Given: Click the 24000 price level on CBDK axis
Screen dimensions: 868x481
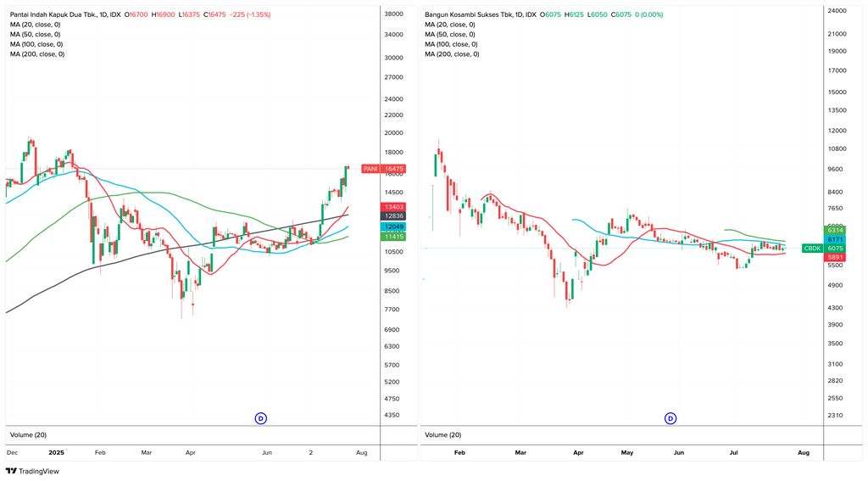Looking at the screenshot, I should (x=837, y=10).
